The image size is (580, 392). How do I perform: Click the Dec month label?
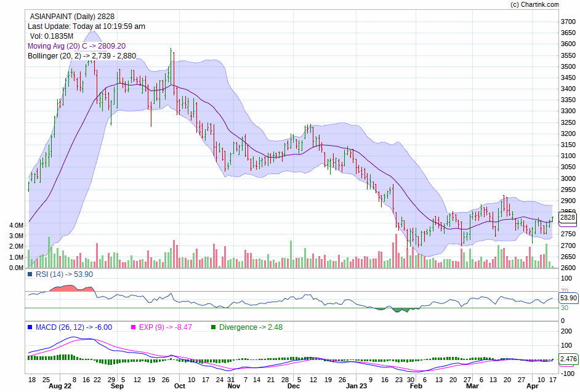click(293, 386)
